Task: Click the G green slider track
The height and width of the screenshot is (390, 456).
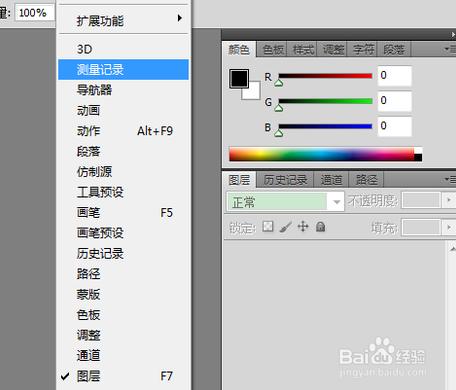Action: 325,101
